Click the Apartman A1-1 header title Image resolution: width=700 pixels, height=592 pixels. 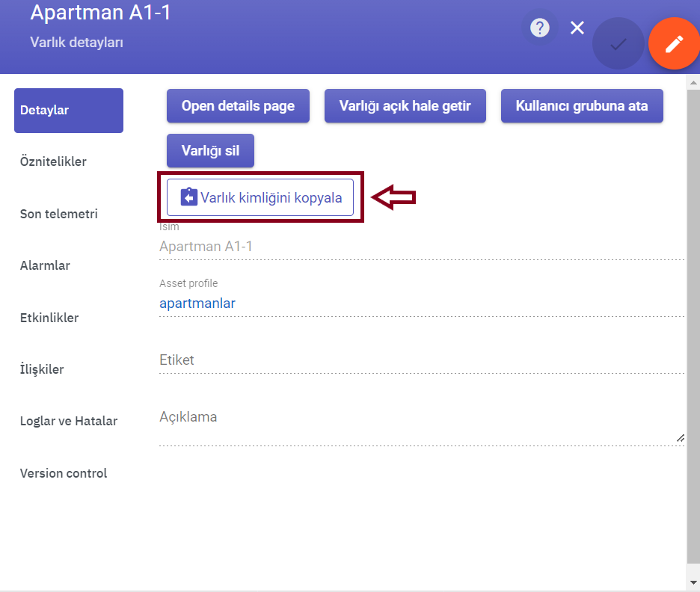pos(100,12)
